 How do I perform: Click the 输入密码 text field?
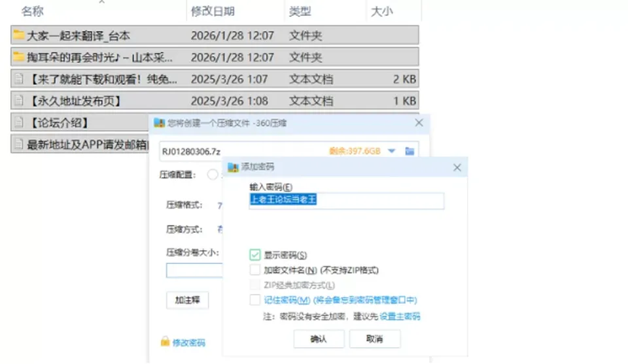[347, 201]
